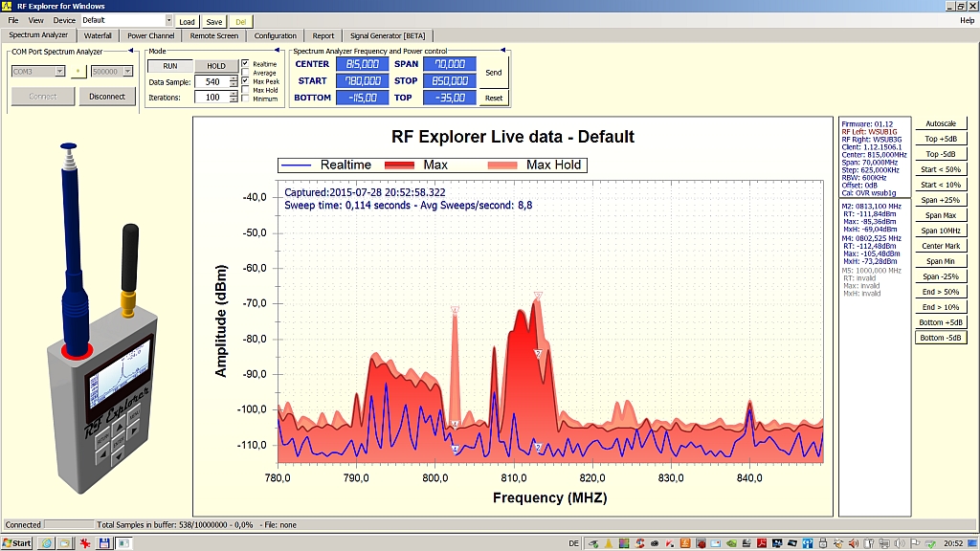The height and width of the screenshot is (551, 980).
Task: Open the COM3 port dropdown
Action: (x=59, y=72)
